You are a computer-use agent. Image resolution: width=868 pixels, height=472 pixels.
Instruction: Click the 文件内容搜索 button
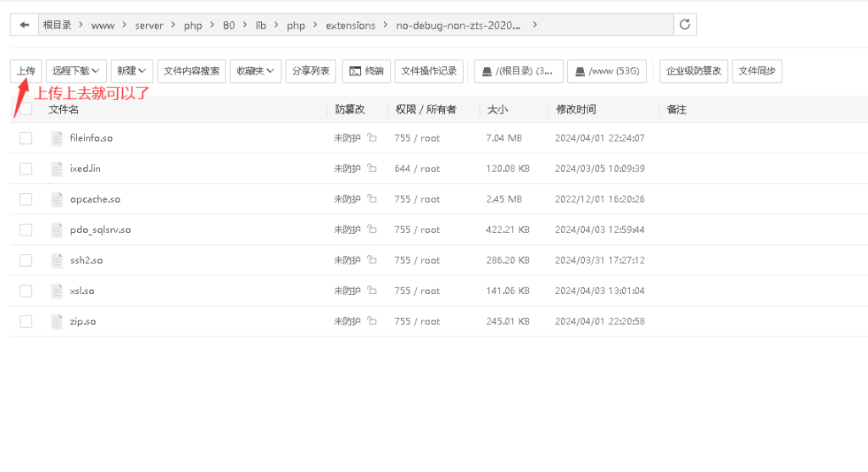(192, 71)
